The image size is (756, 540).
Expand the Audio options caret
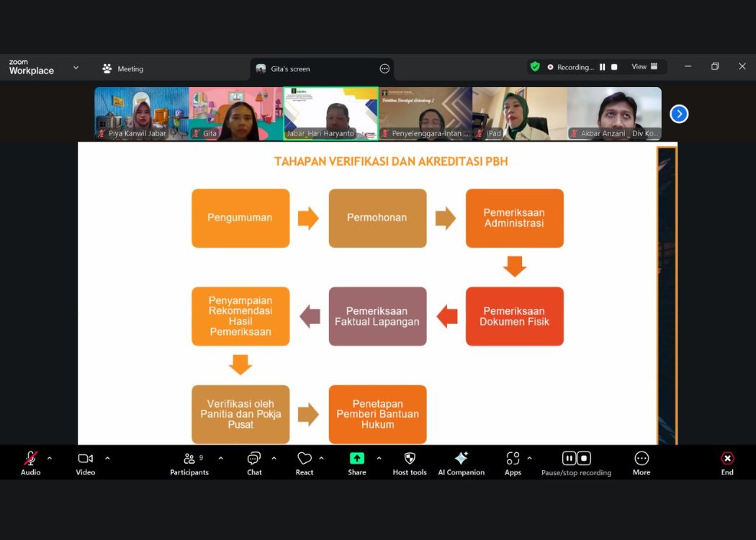point(50,458)
